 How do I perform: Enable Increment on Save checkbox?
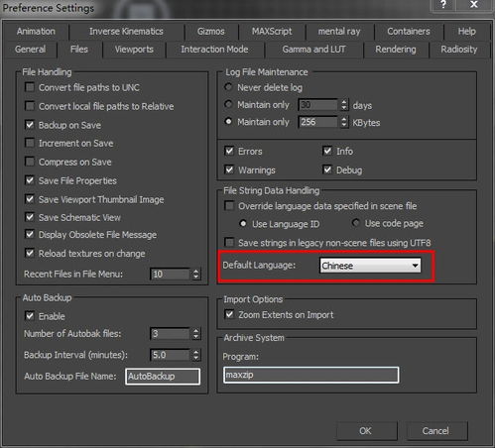click(30, 143)
